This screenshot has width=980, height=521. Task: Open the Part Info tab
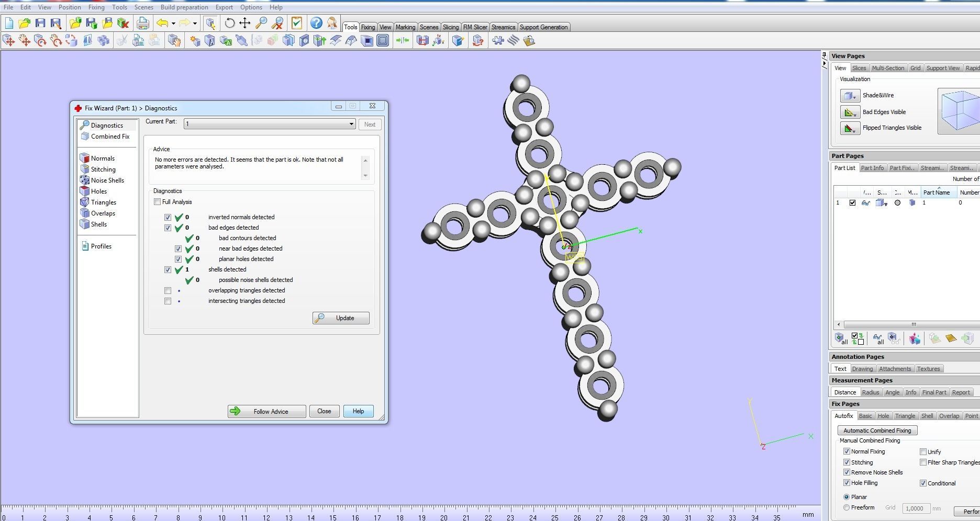(x=872, y=168)
